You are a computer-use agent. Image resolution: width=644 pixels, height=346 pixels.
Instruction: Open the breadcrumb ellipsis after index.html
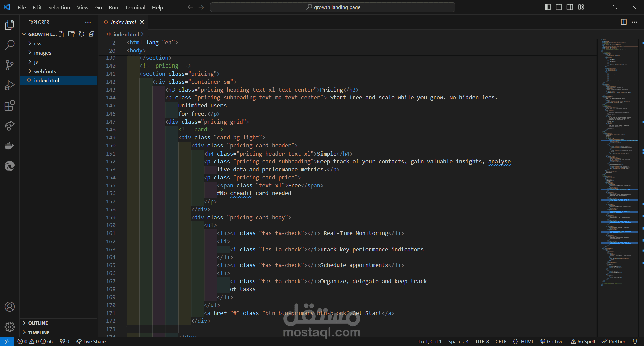pyautogui.click(x=148, y=34)
